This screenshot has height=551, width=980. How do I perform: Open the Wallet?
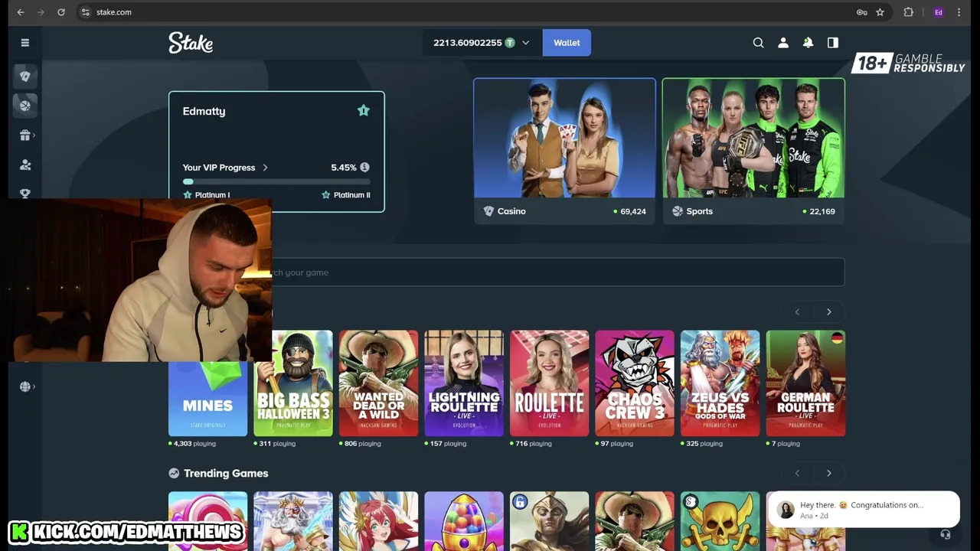[567, 43]
